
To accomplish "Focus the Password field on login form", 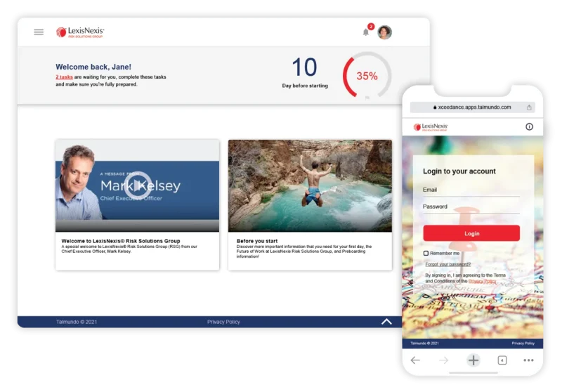I will point(471,207).
